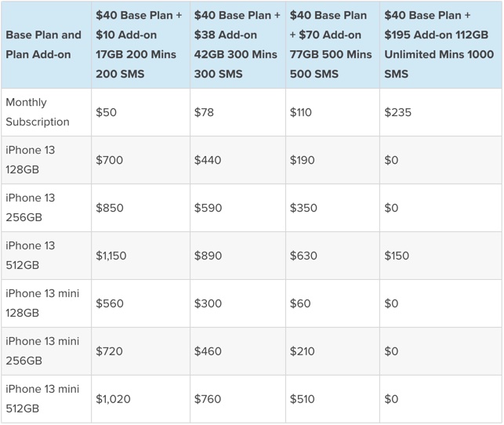Select the $10 Add-on 17GB plan header
This screenshot has width=504, height=425.
[x=139, y=45]
